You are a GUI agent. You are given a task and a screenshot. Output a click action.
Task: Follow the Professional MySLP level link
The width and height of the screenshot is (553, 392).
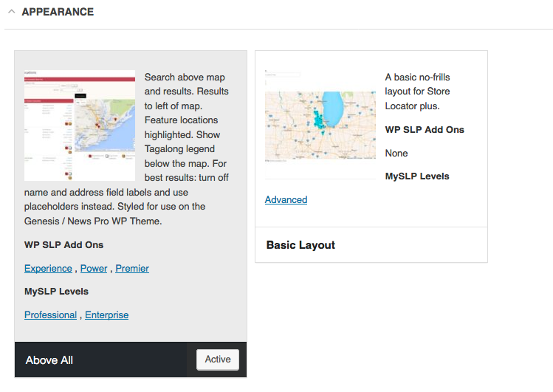point(50,314)
